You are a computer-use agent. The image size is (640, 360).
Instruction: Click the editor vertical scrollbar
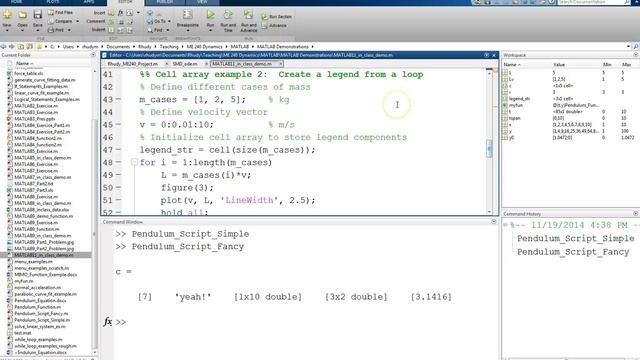489,149
